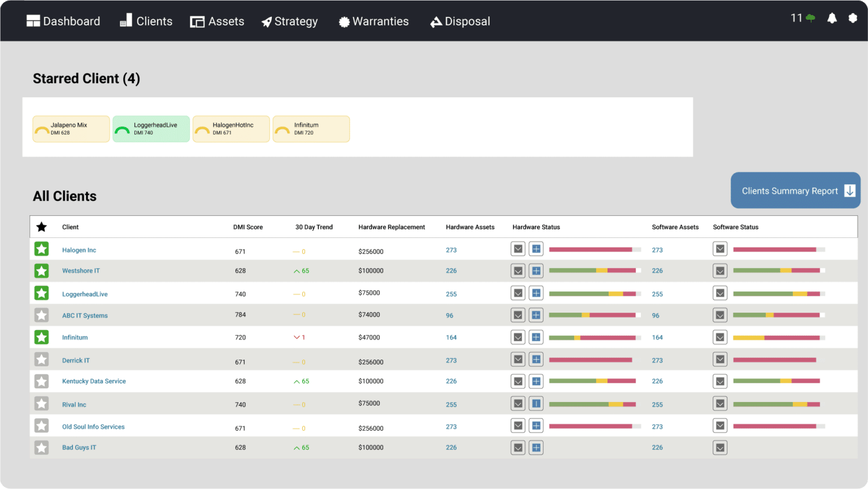
Task: Expand hardware status dropdown for Rival Inc
Action: (518, 404)
